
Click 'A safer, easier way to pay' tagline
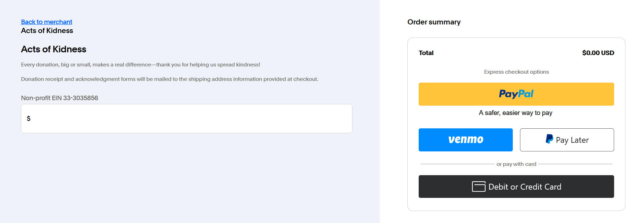[x=516, y=113]
